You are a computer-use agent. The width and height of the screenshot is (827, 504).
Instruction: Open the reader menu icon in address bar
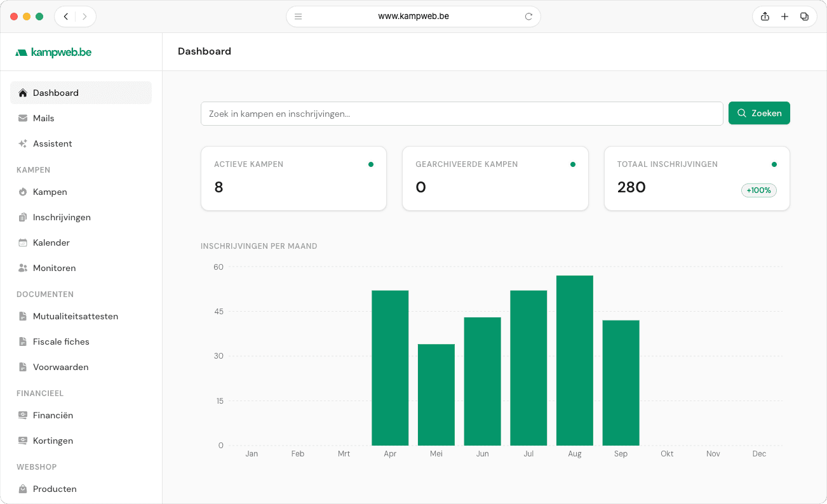(x=299, y=17)
